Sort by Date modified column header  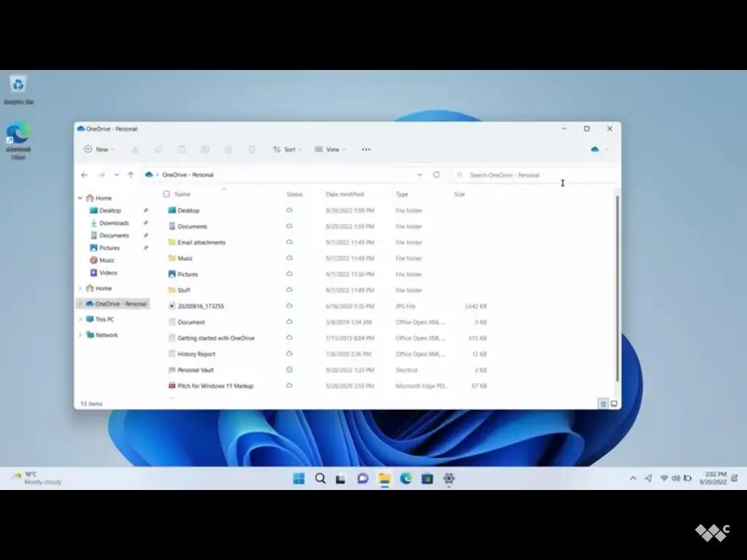click(344, 194)
